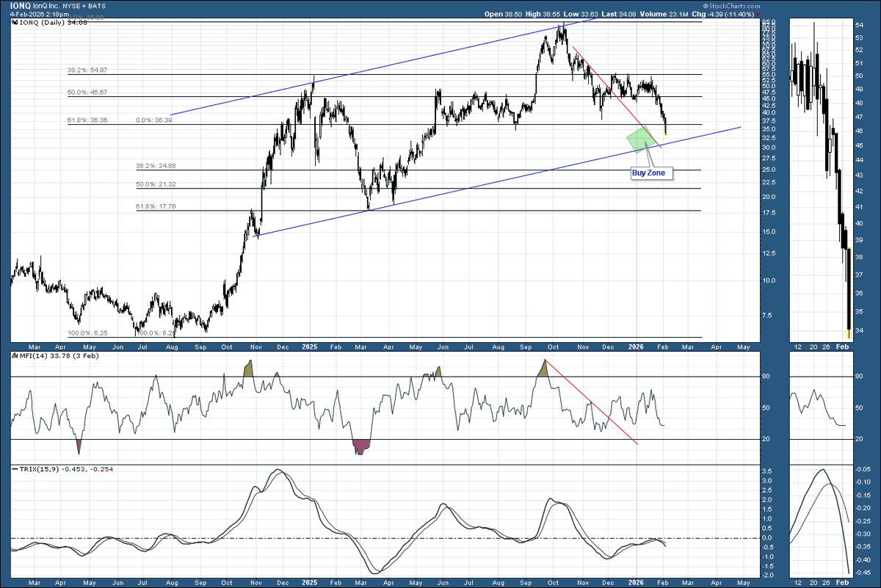Click the 54 price label on zoom panel axis

(860, 26)
